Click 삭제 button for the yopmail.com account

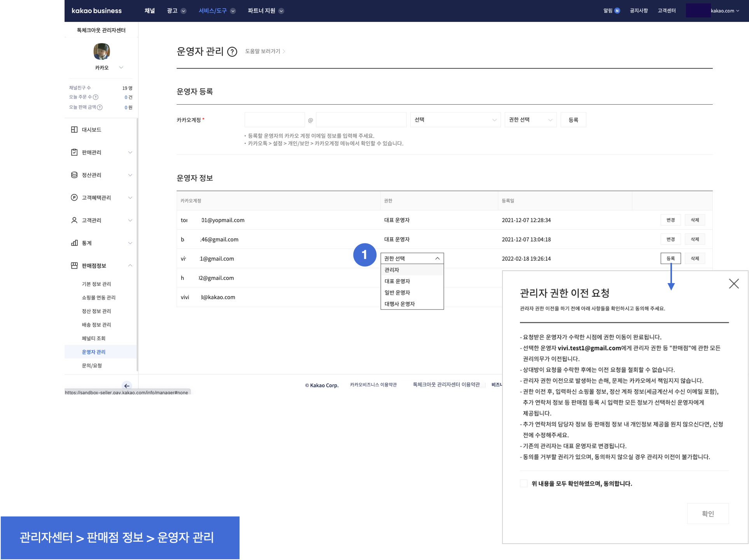click(x=695, y=220)
